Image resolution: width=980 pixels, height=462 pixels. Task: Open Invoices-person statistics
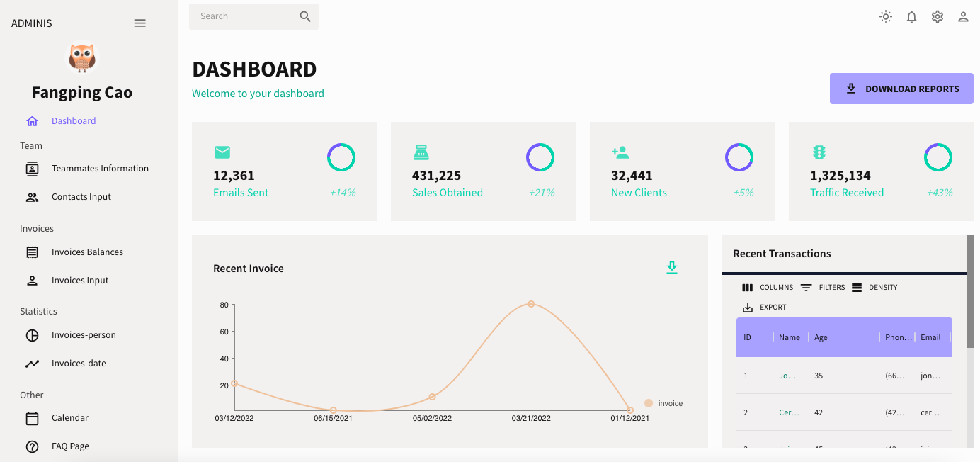pos(84,335)
